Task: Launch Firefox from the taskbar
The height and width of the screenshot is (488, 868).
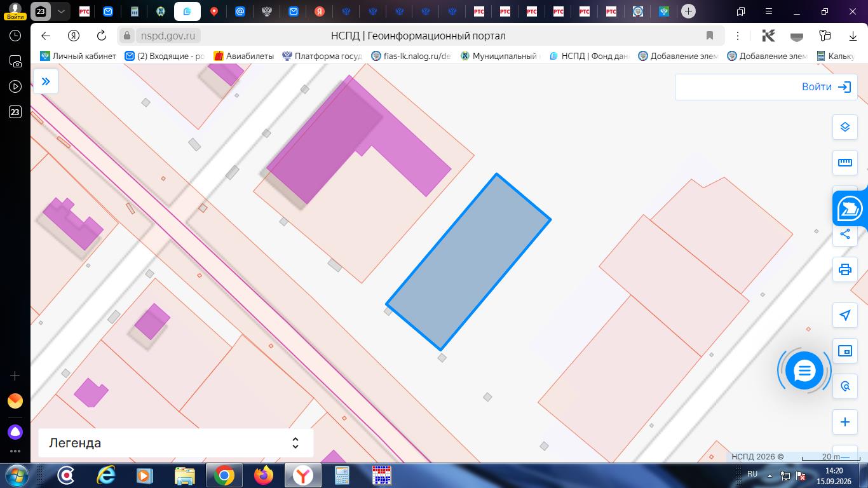Action: (x=263, y=475)
